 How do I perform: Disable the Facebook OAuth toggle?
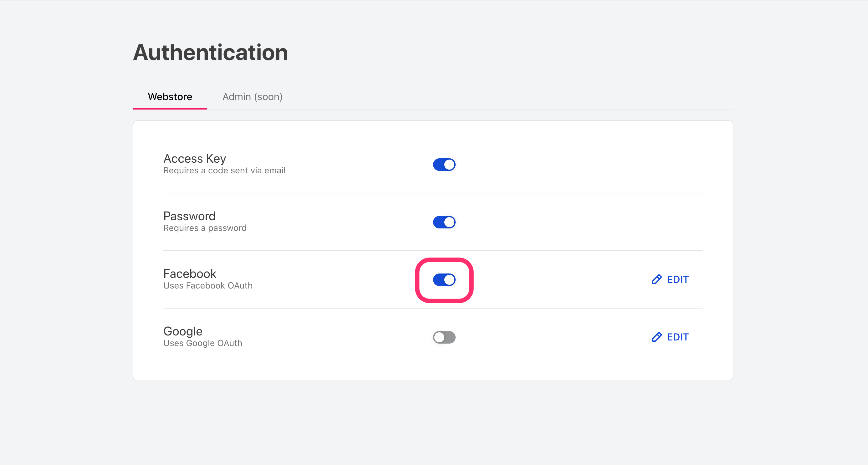(444, 280)
